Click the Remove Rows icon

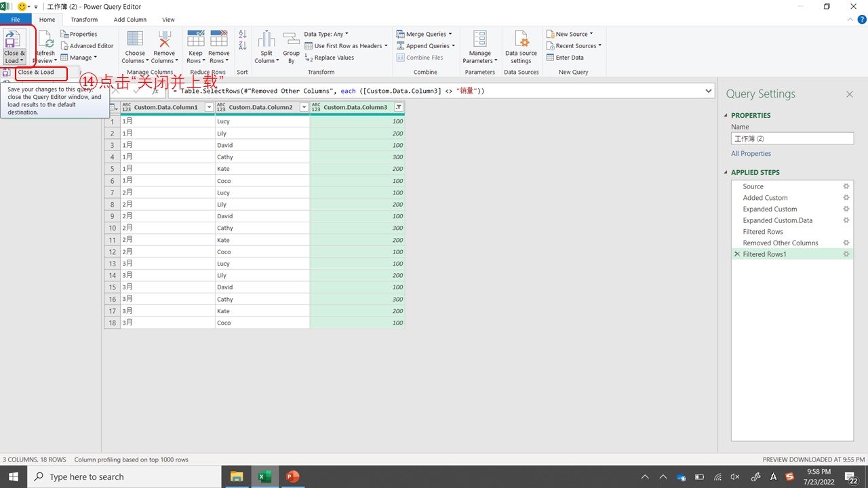tap(218, 39)
